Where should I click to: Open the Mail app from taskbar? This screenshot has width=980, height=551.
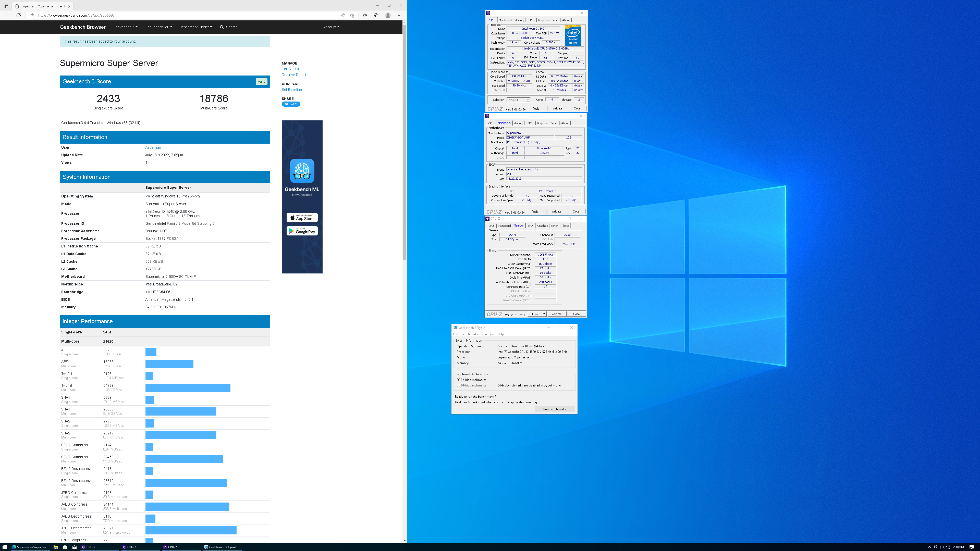[x=75, y=547]
